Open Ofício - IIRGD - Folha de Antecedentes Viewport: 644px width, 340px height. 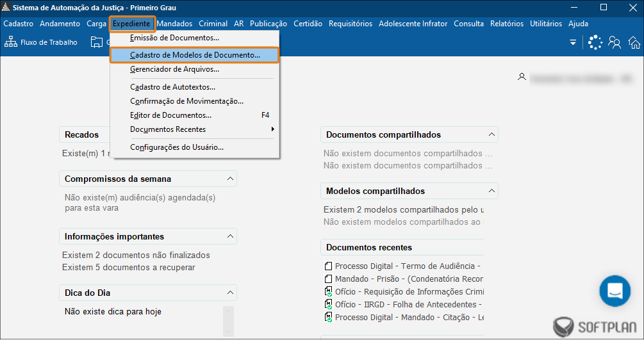408,304
